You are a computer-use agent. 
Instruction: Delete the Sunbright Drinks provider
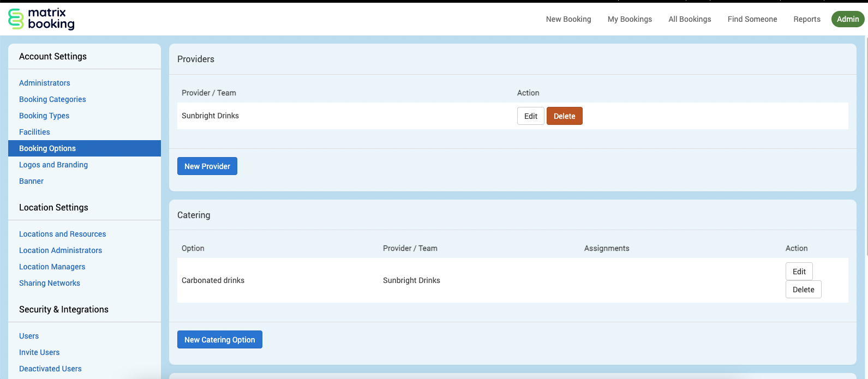pos(564,116)
